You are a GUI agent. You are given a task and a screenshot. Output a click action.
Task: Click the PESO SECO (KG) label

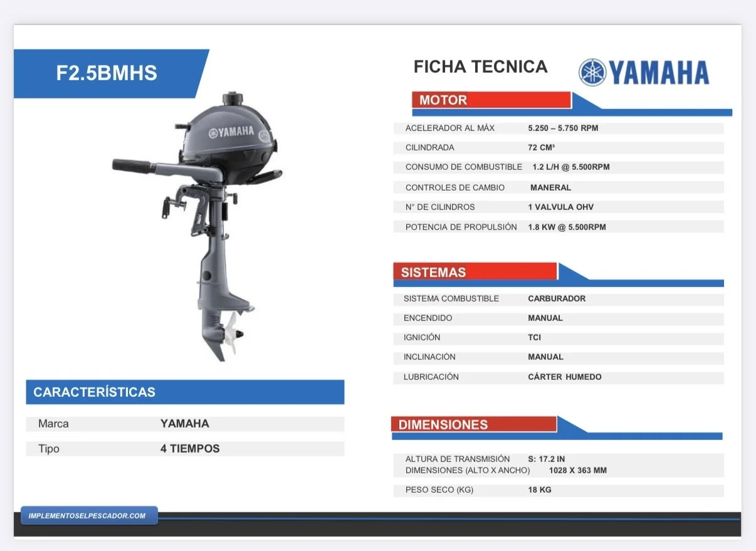click(439, 490)
